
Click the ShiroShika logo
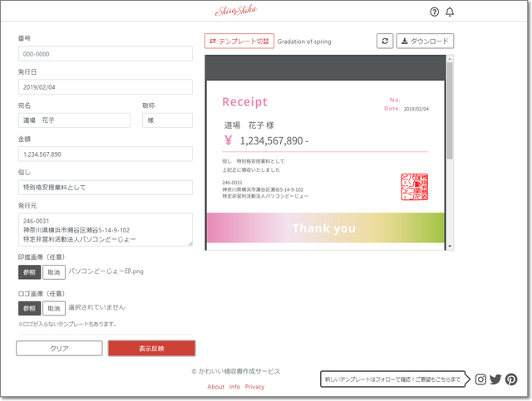click(x=234, y=11)
